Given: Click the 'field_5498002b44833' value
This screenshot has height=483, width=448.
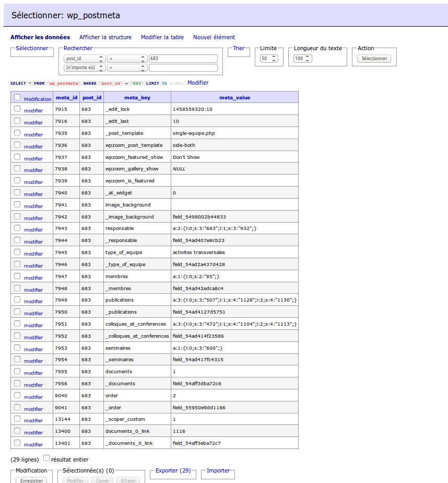Looking at the screenshot, I should click(199, 217).
